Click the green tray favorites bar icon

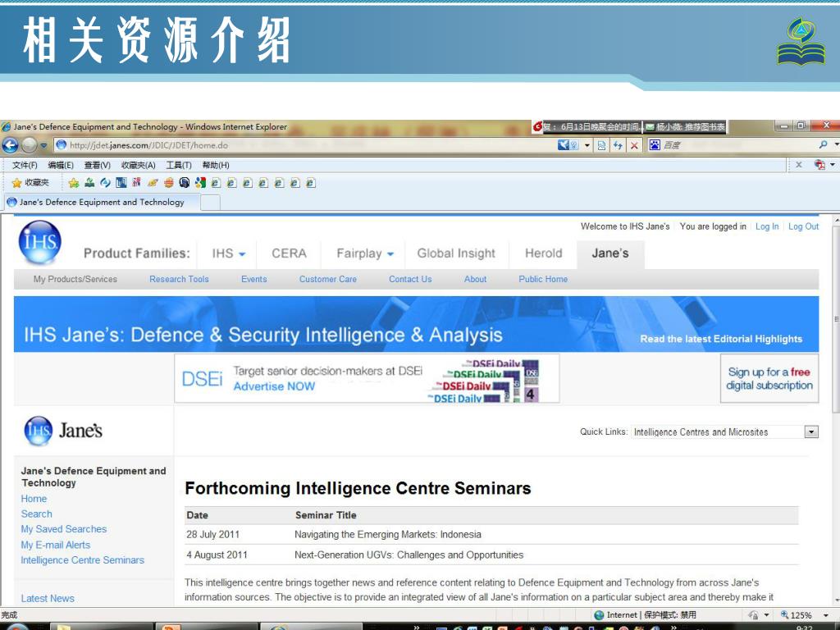tap(89, 183)
